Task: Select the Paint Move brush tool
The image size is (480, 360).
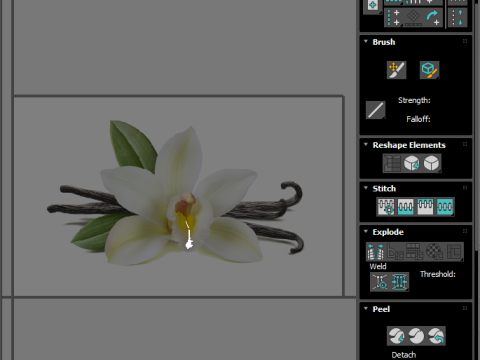Action: [396, 70]
